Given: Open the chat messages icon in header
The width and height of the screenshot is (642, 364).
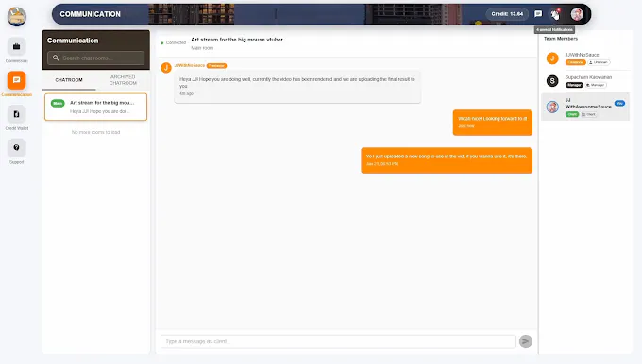Looking at the screenshot, I should point(538,14).
